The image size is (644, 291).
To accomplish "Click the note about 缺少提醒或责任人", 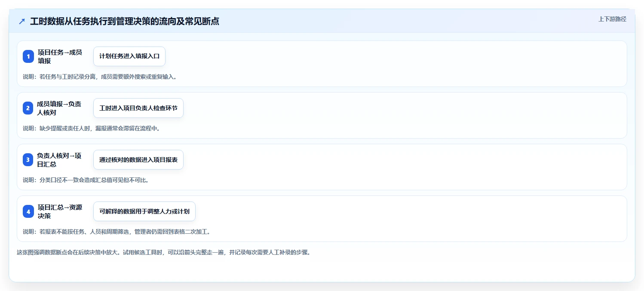I will pyautogui.click(x=91, y=128).
